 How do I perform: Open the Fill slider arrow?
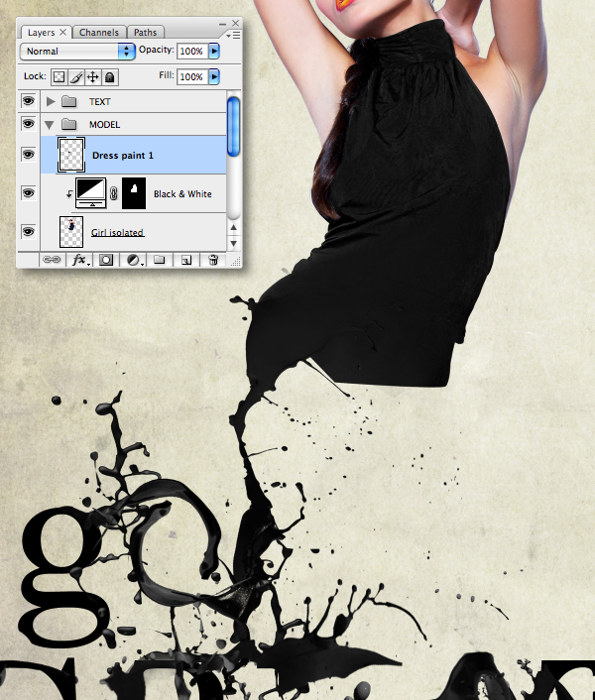coord(214,76)
